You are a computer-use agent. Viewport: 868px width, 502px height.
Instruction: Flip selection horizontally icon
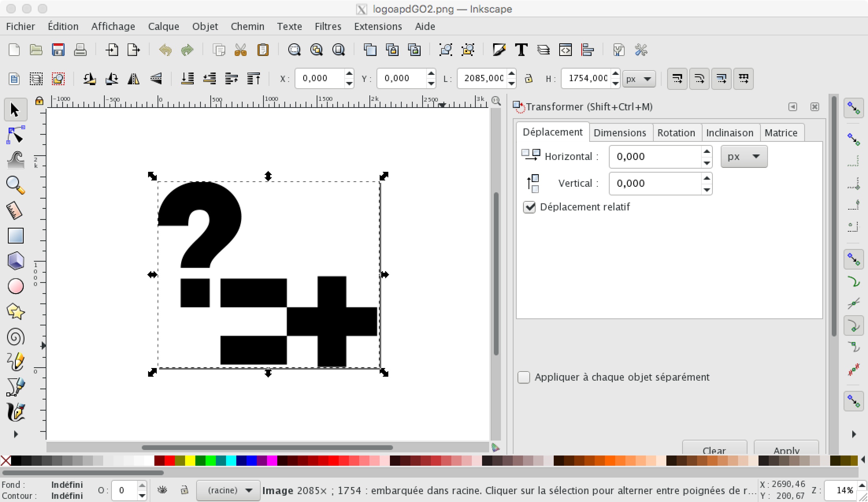coord(134,78)
